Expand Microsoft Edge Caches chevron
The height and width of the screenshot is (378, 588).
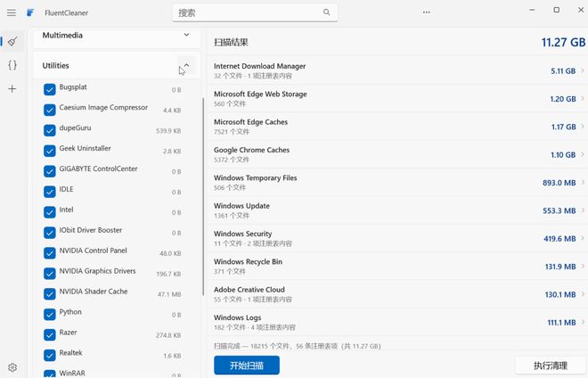click(x=583, y=127)
